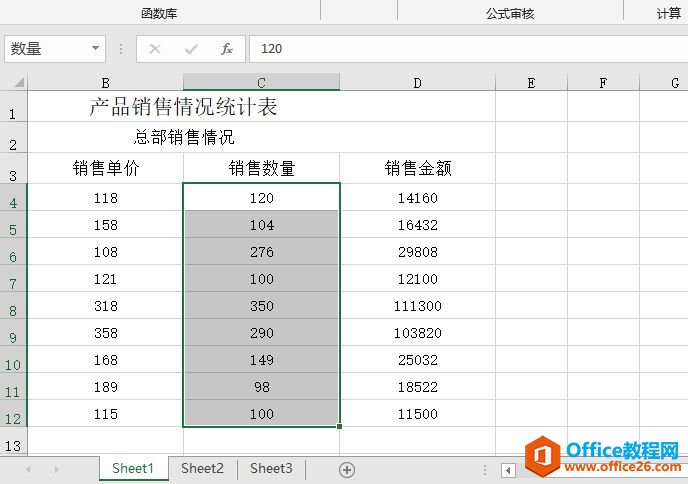Select row 8 header

click(x=13, y=305)
